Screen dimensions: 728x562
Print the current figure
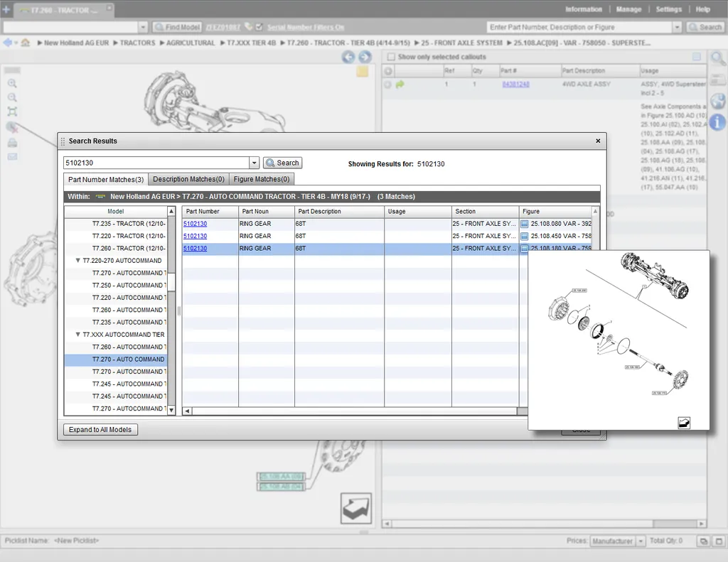[13, 143]
